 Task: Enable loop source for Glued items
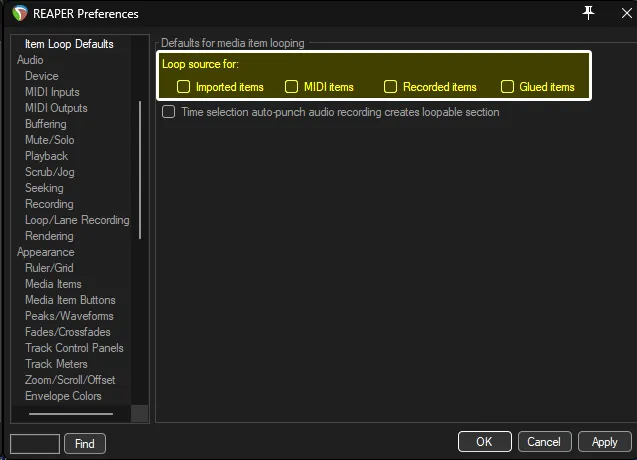tap(507, 87)
